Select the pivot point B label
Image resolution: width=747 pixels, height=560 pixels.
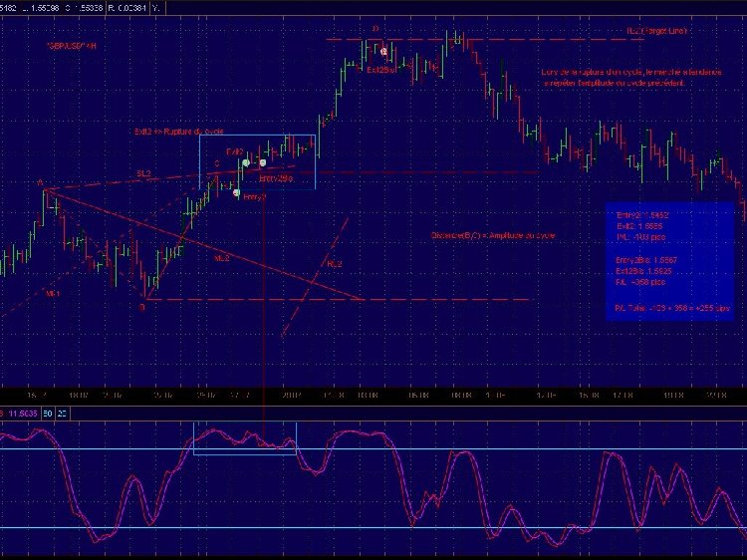point(141,308)
